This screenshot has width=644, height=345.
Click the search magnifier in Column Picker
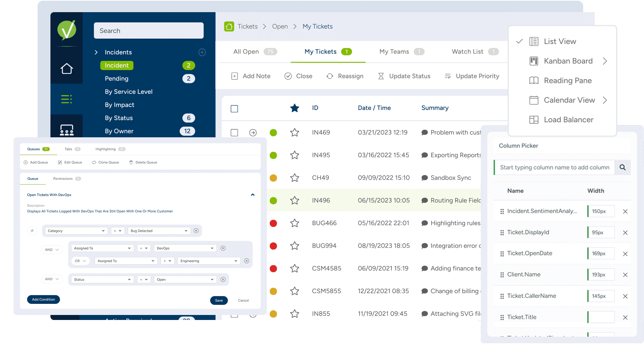(x=623, y=167)
